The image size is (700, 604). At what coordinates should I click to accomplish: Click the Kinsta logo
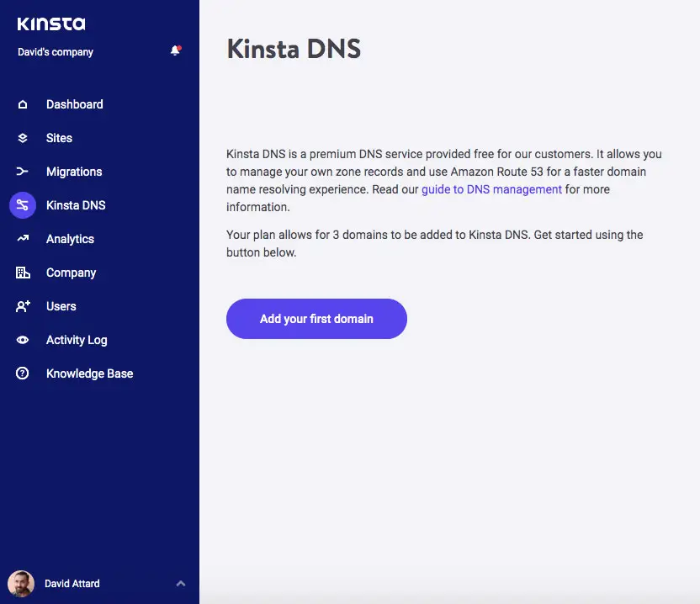(50, 24)
